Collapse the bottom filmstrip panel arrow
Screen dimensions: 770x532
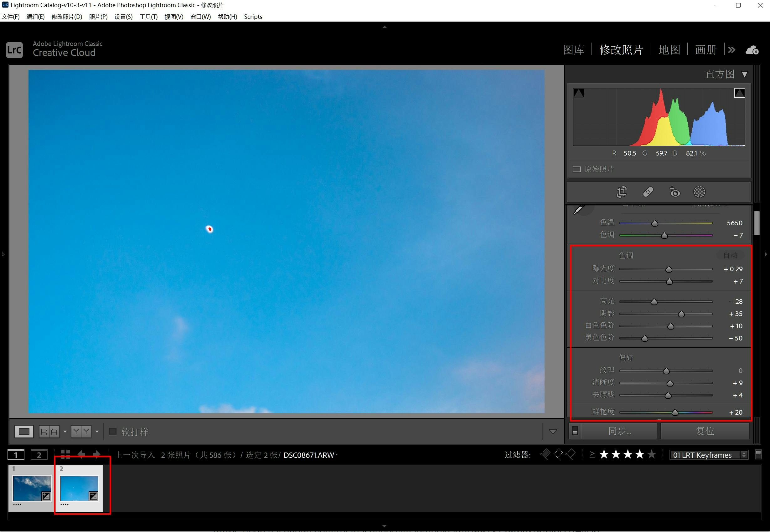[385, 526]
